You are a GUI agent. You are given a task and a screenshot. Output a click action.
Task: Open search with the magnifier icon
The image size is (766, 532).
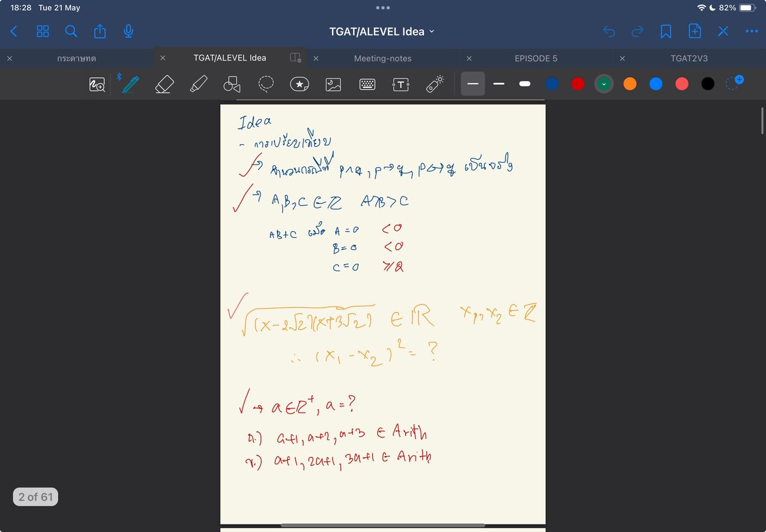(x=71, y=31)
